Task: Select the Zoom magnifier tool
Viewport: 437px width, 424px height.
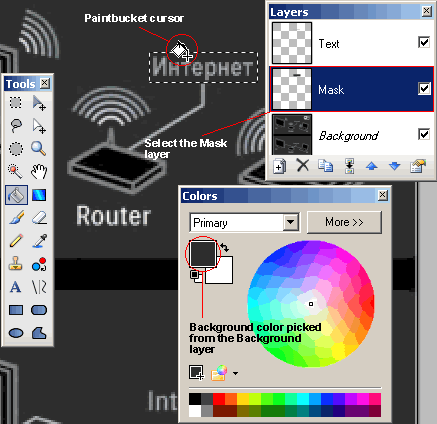Action: [39, 149]
